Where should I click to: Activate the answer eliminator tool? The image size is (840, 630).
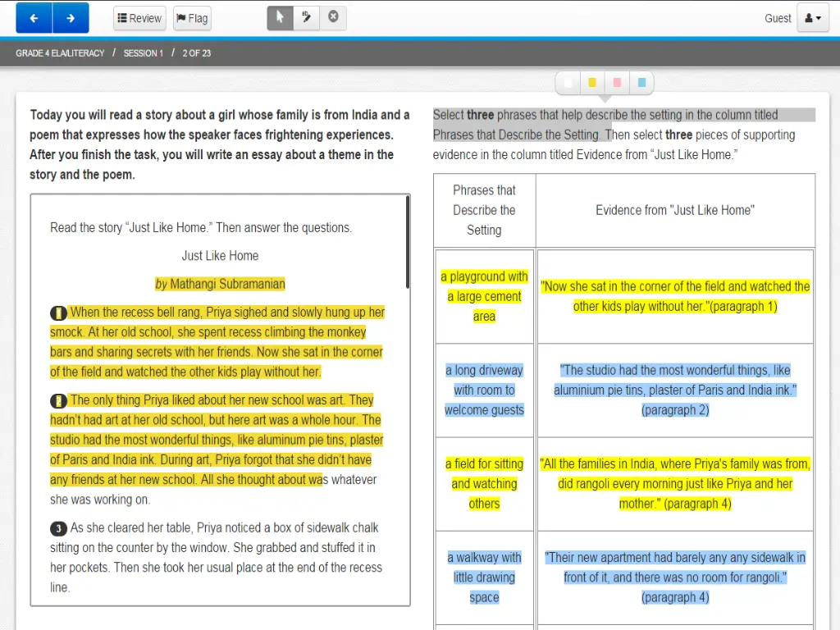click(x=307, y=18)
